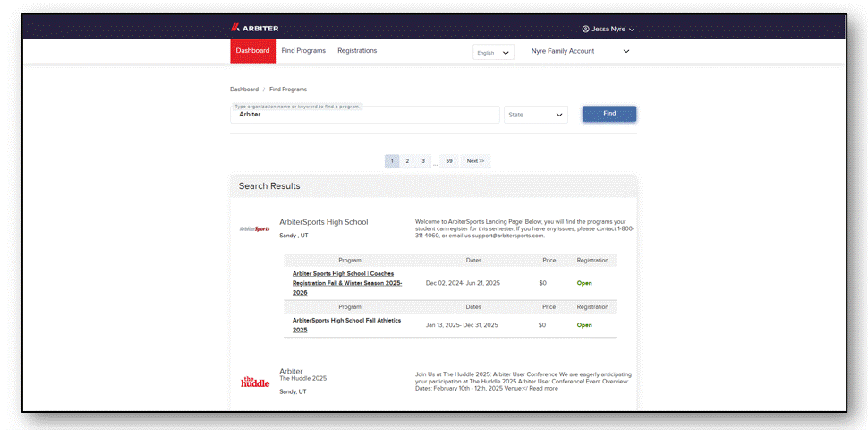The width and height of the screenshot is (868, 430).
Task: Open Coaches Registration Fall & Winter Season program
Action: pos(347,283)
